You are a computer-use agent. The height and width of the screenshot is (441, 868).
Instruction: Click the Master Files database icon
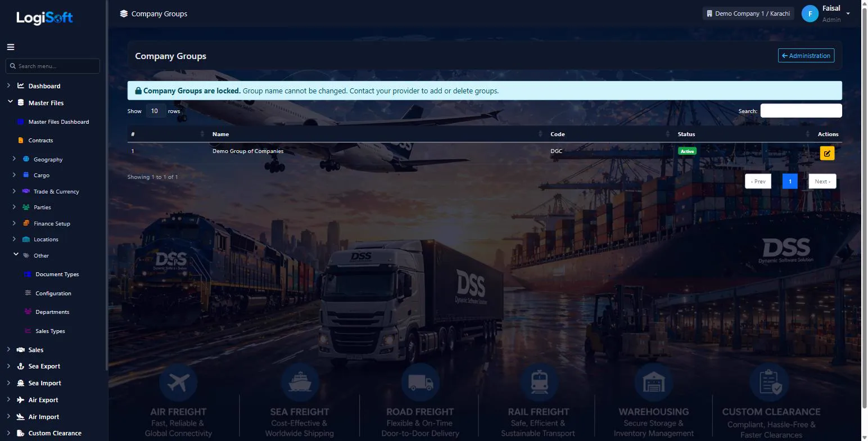point(21,103)
